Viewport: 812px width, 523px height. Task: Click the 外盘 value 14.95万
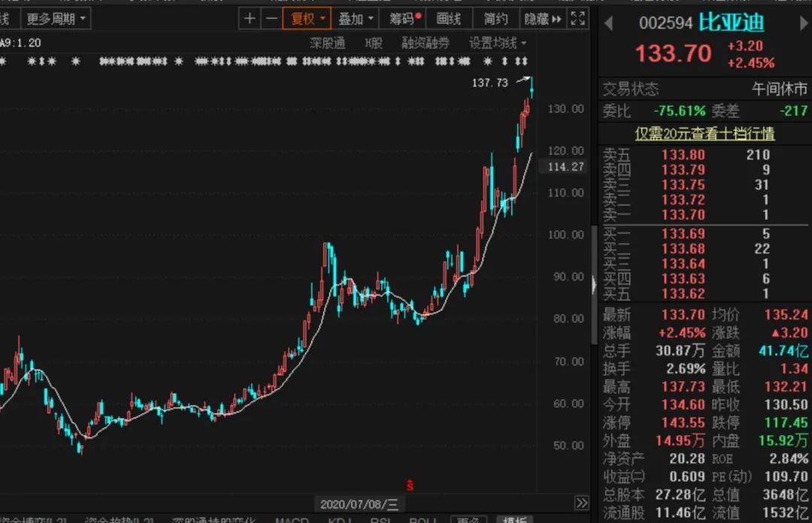click(x=680, y=440)
